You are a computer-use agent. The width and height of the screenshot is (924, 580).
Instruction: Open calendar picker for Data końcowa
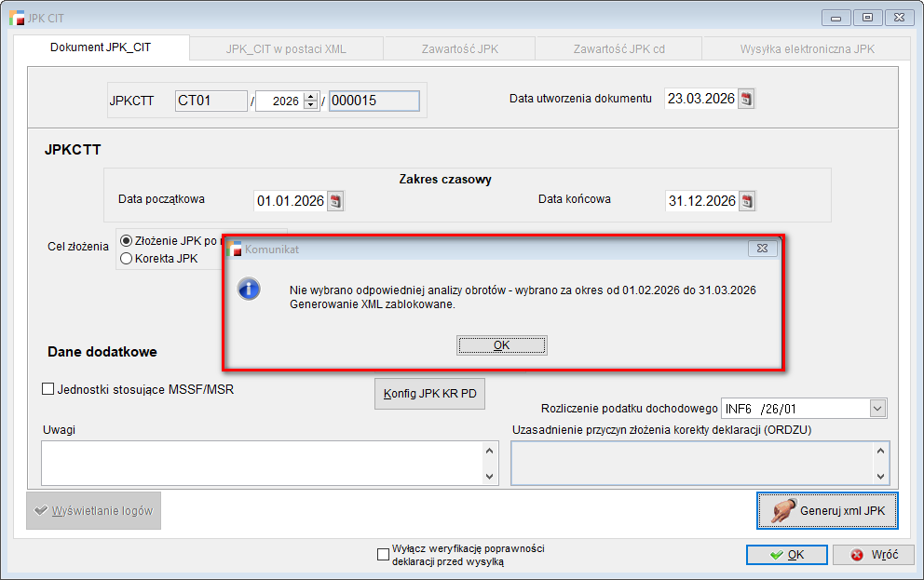click(746, 200)
